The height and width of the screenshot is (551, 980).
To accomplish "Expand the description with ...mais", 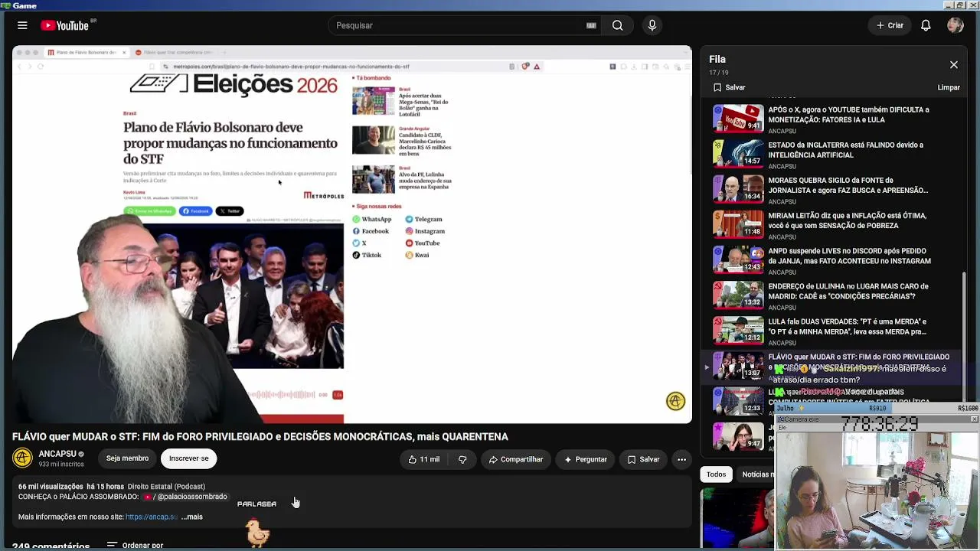I will 191,517.
